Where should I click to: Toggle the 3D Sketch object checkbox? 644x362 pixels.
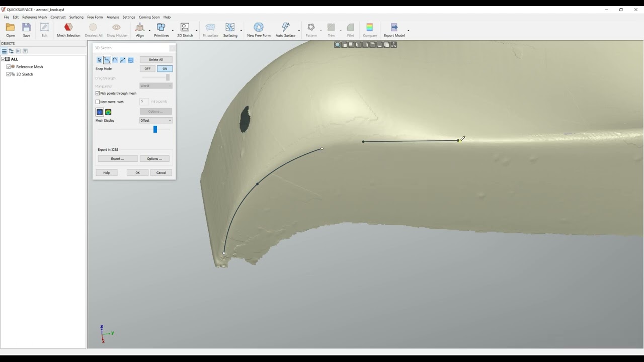click(x=9, y=74)
